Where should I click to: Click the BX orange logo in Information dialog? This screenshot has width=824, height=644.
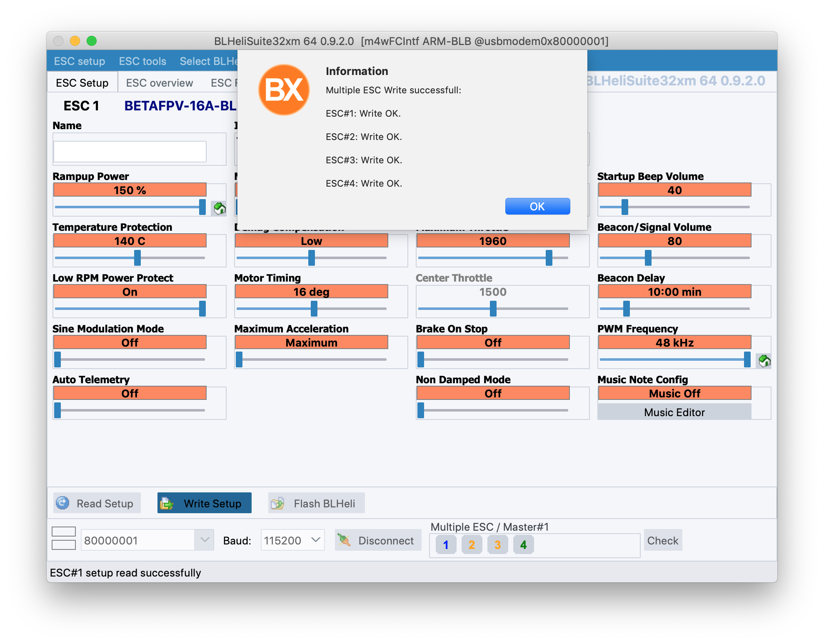[284, 90]
